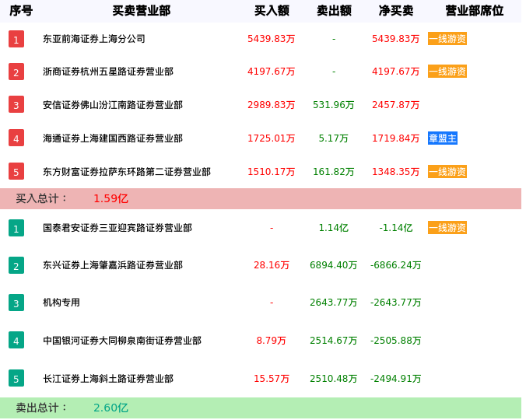Click buy amount 2989.83万
526x420 pixels.
(271, 105)
